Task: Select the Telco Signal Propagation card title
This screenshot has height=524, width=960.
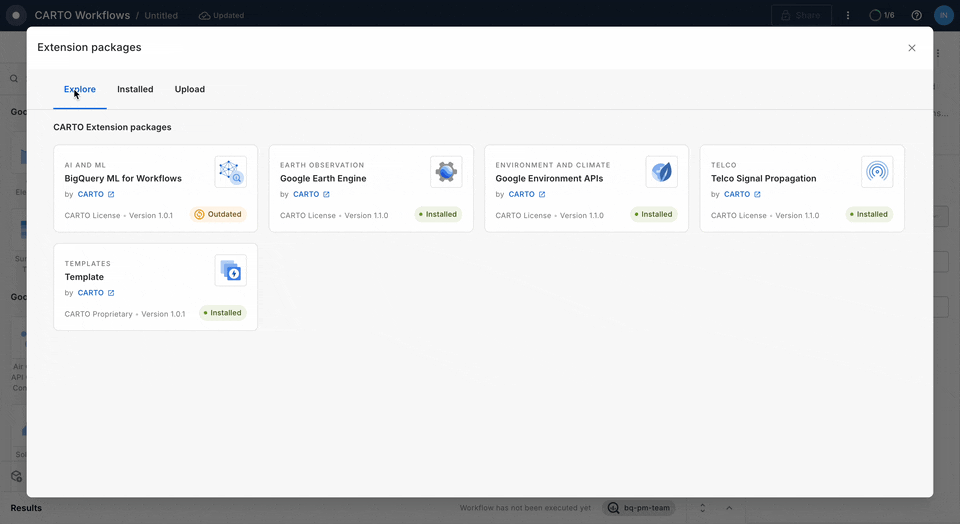Action: (x=763, y=178)
